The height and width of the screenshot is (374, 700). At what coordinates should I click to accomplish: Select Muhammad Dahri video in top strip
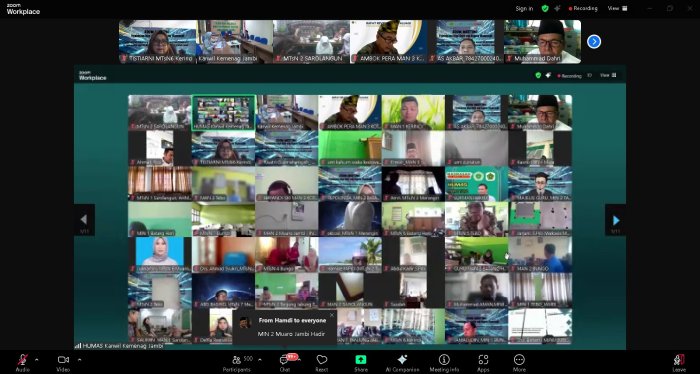pos(542,42)
